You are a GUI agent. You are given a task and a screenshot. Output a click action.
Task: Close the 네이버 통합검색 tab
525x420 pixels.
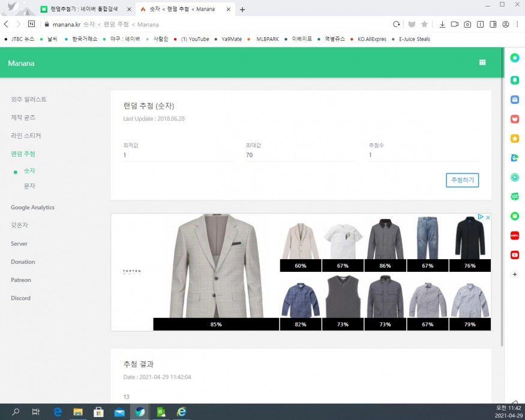tap(129, 10)
